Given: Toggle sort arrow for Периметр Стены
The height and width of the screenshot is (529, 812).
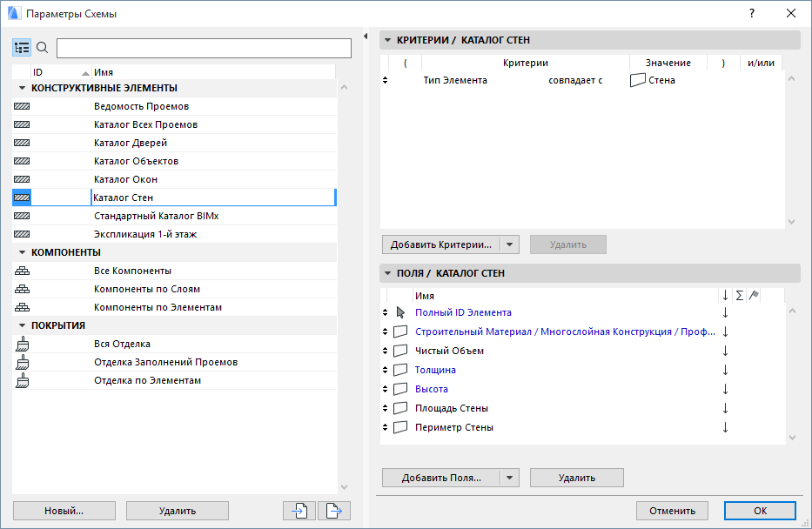Looking at the screenshot, I should pyautogui.click(x=726, y=427).
